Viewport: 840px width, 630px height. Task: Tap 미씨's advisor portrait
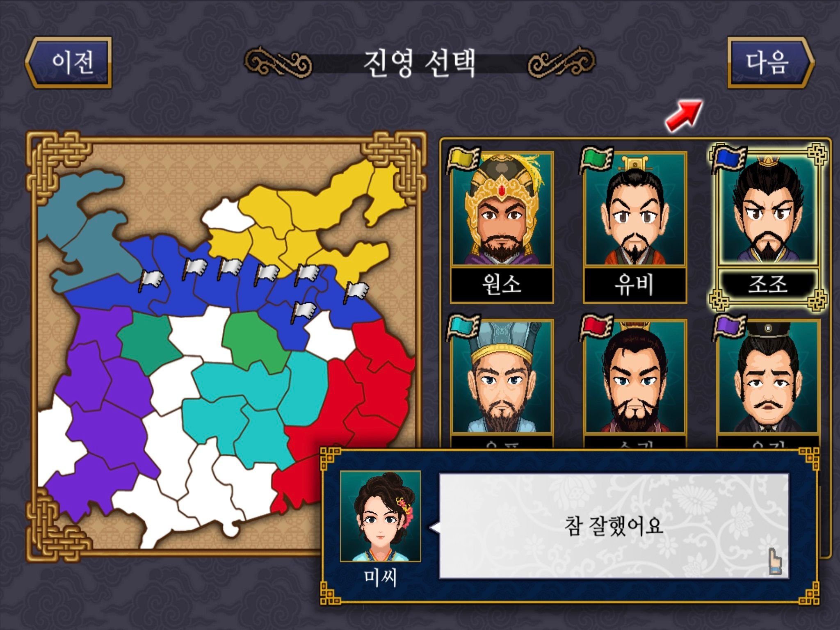381,516
